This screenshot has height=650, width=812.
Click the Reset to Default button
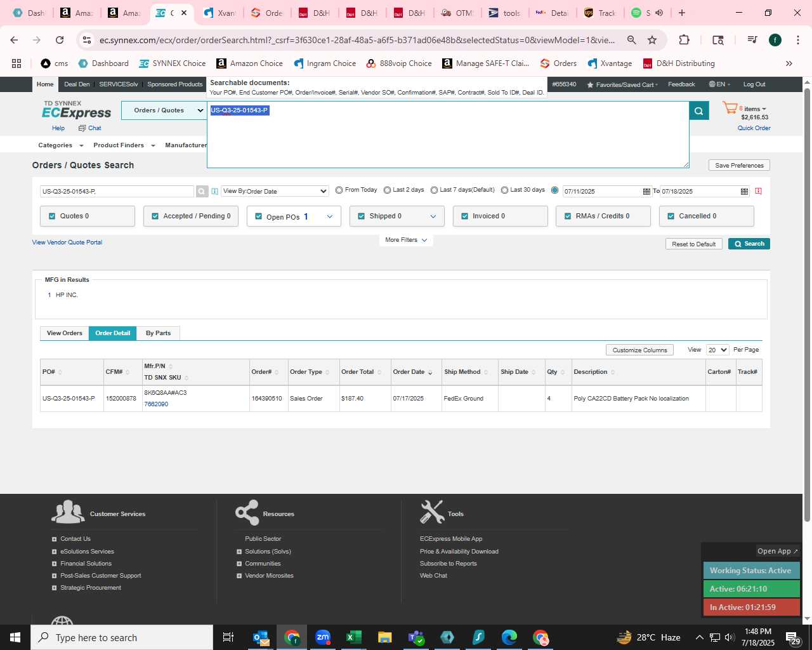[693, 244]
